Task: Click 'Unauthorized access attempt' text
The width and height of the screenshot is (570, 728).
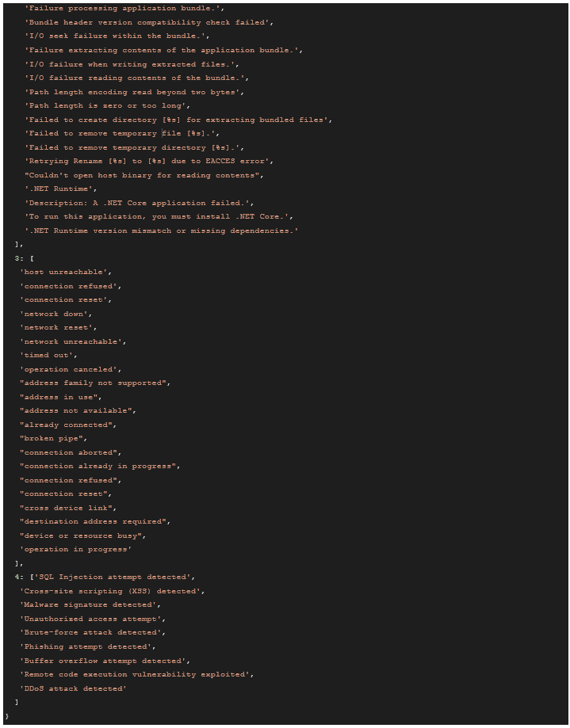Action: click(x=93, y=619)
